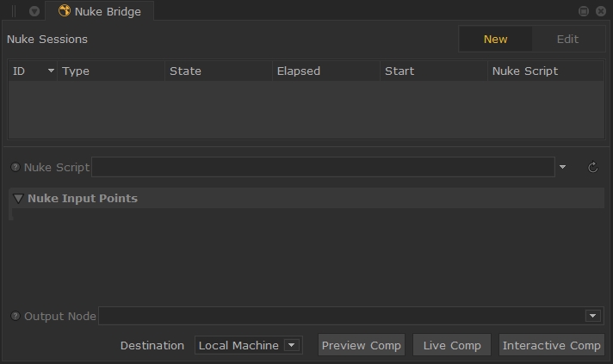Screen dimensions: 613x364
Task: Open the Nuke Script dropdown arrow
Action: click(563, 167)
